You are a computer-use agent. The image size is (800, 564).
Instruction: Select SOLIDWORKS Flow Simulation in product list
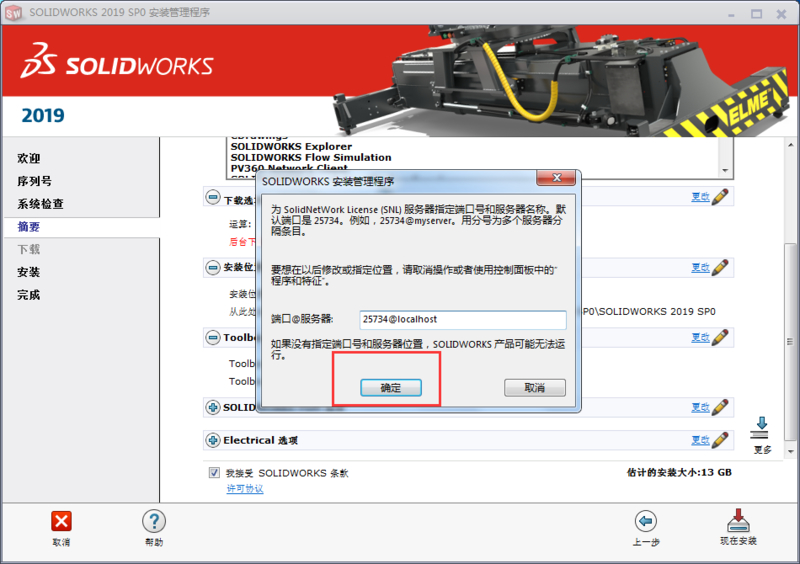pos(311,157)
